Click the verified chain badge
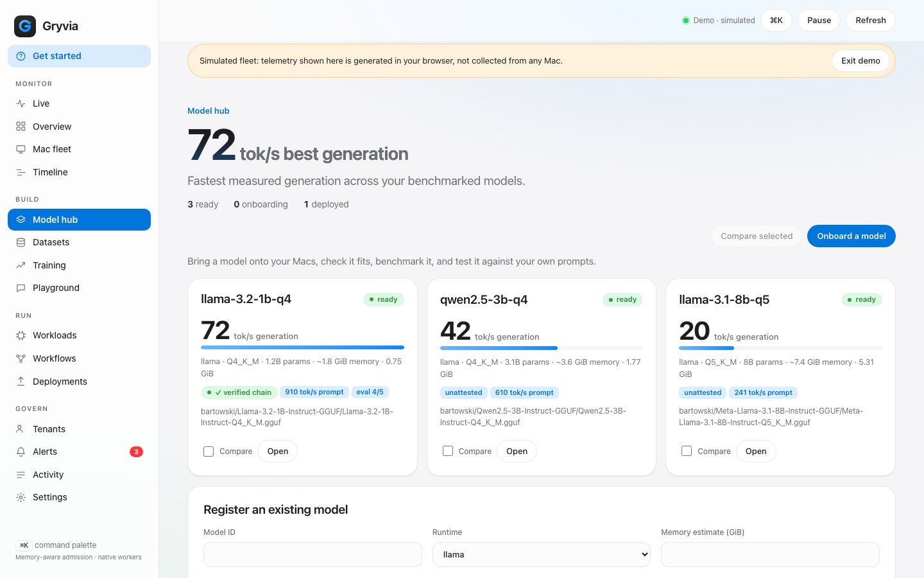 [239, 392]
